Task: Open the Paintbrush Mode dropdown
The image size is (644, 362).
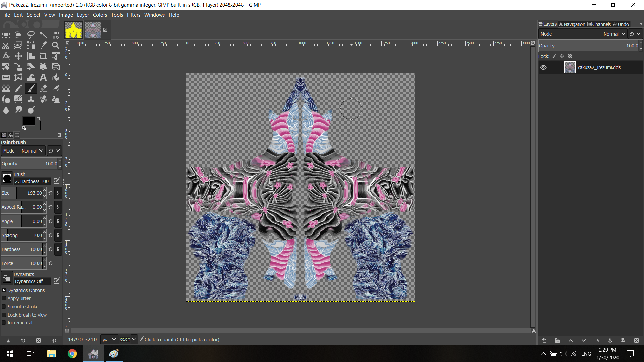Action: coord(23,151)
